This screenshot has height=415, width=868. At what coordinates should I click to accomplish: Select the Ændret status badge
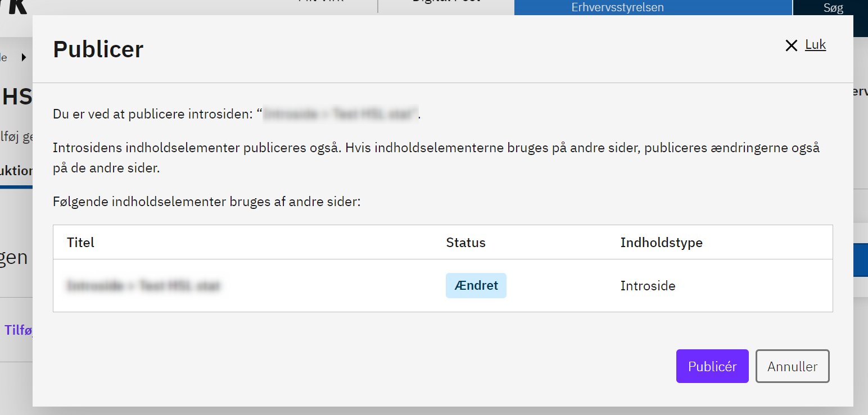(476, 285)
